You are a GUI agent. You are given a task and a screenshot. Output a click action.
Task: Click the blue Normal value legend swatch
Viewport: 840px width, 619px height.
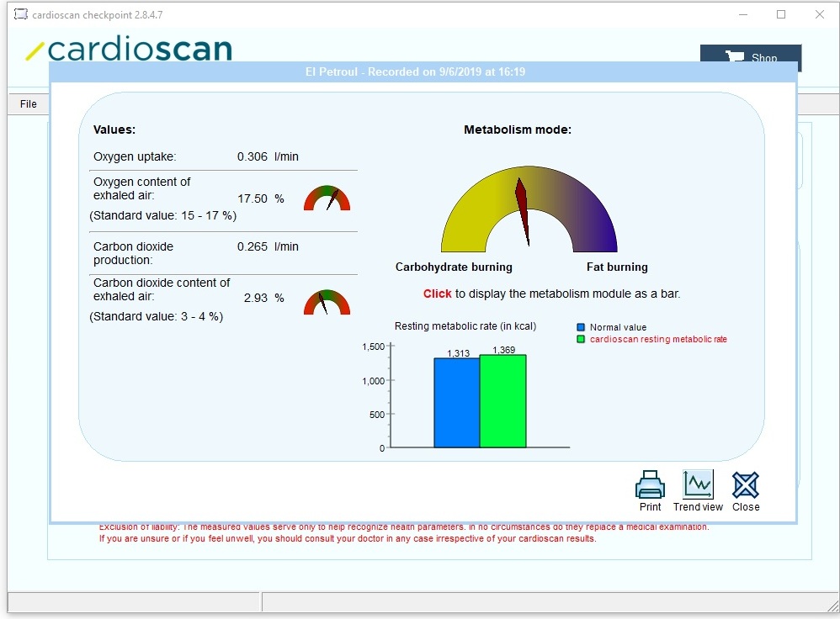(x=581, y=327)
